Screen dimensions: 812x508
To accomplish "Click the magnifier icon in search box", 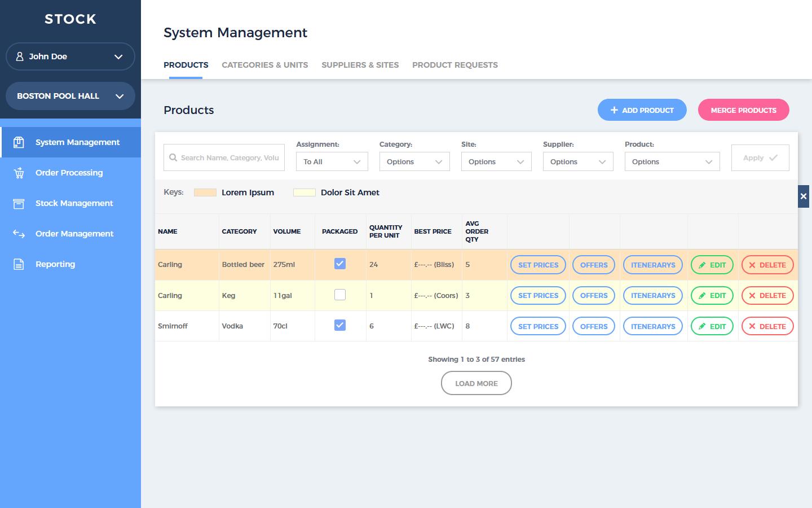I will coord(173,158).
